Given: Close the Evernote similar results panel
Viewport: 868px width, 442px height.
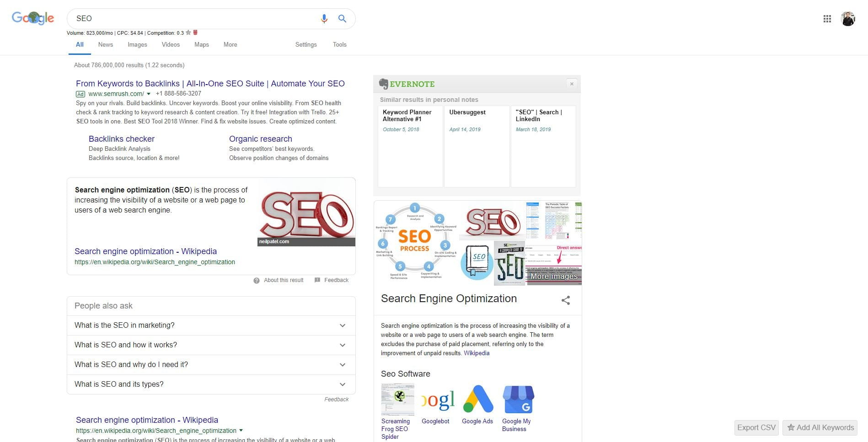Looking at the screenshot, I should [571, 84].
